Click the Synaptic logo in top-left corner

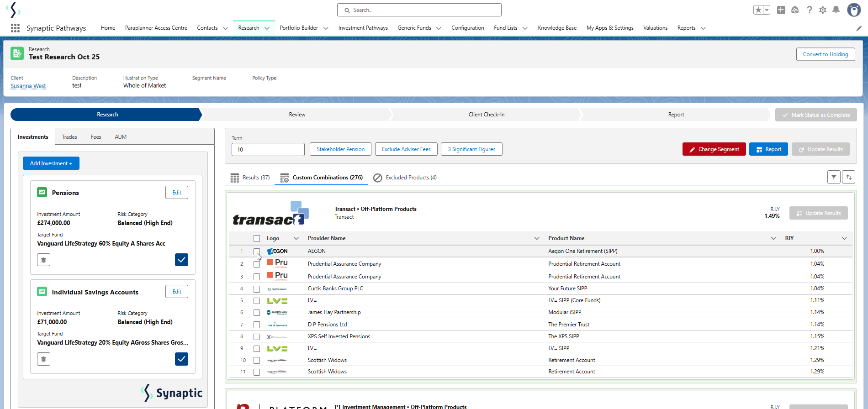tap(13, 10)
